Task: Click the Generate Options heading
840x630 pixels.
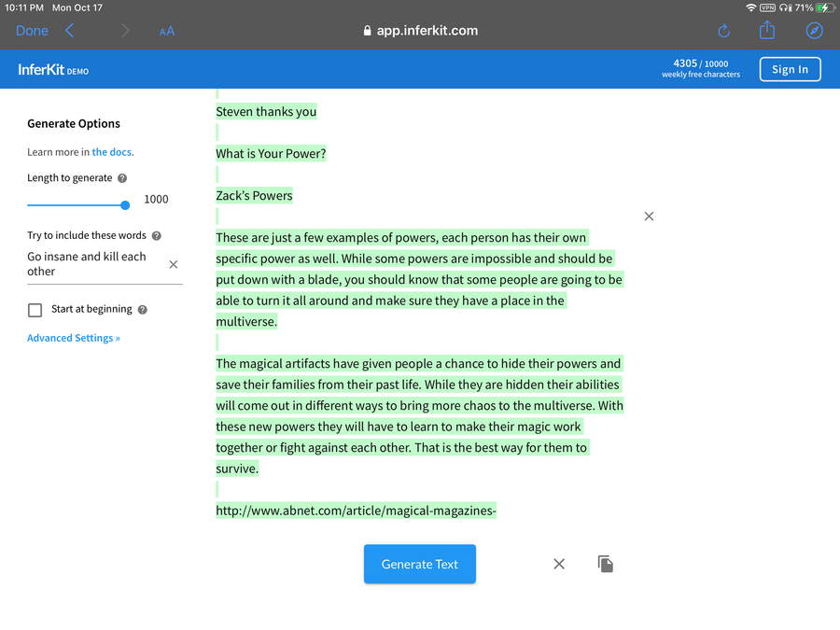Action: click(x=74, y=124)
